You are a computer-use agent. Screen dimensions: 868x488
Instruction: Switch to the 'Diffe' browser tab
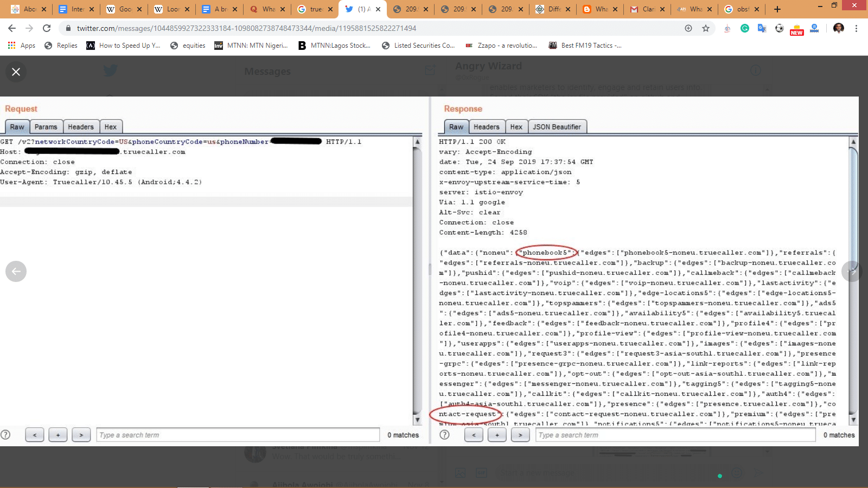[x=551, y=9]
